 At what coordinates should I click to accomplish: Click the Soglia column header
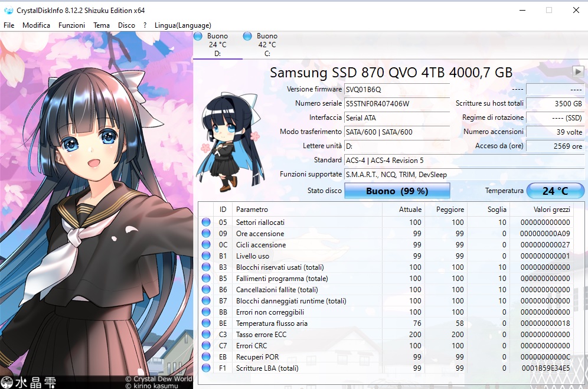(x=488, y=210)
